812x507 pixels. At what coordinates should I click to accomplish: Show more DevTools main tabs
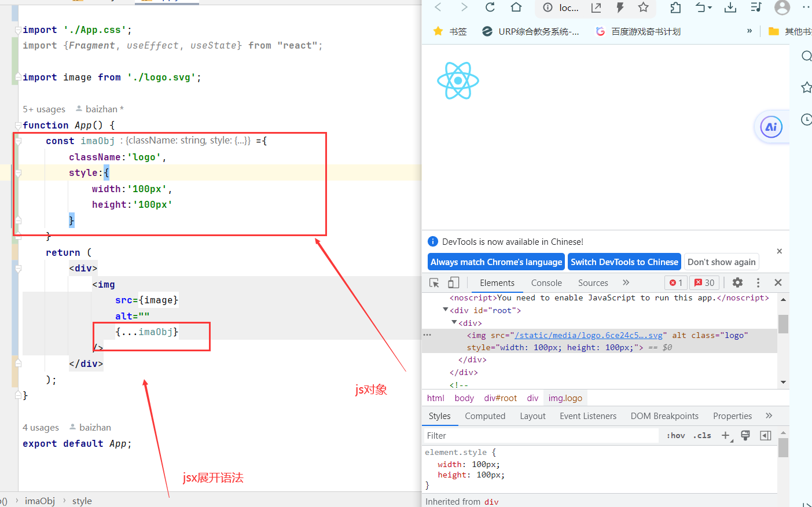[626, 282]
